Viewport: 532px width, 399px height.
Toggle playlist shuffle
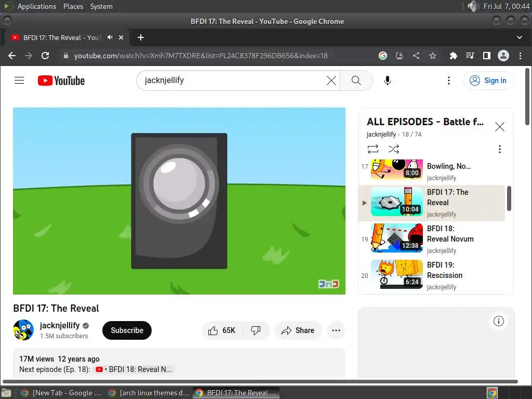tap(394, 149)
